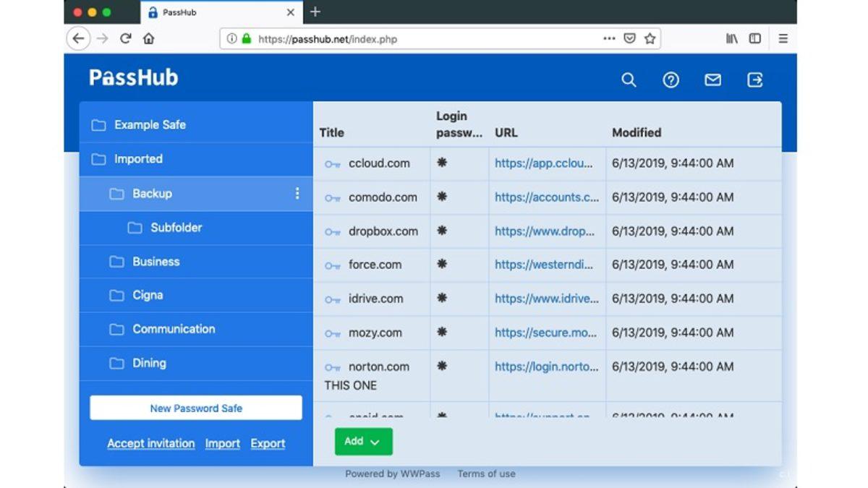The height and width of the screenshot is (488, 868).
Task: Click the folder icon next to Example Safe
Action: click(99, 124)
